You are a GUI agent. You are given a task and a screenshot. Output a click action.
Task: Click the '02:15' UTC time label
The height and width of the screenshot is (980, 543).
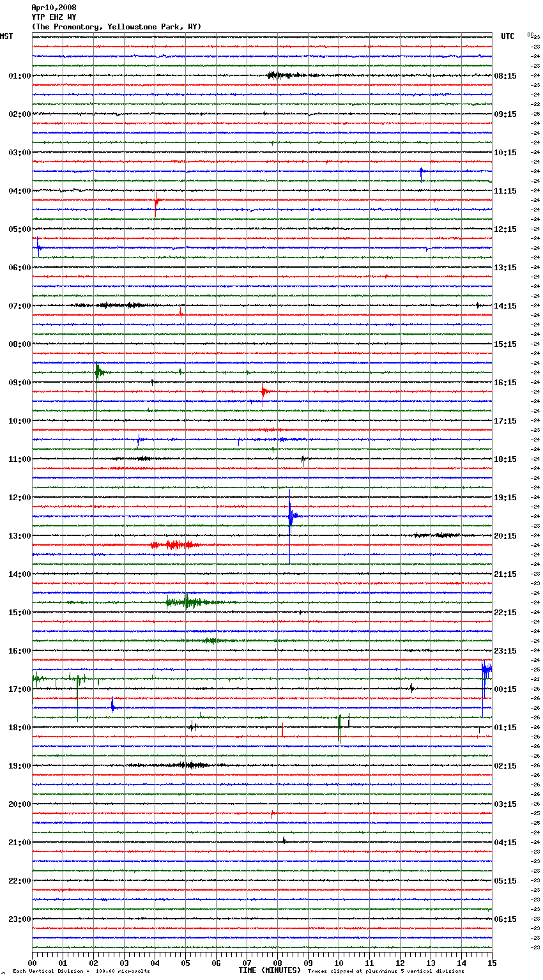(x=505, y=766)
